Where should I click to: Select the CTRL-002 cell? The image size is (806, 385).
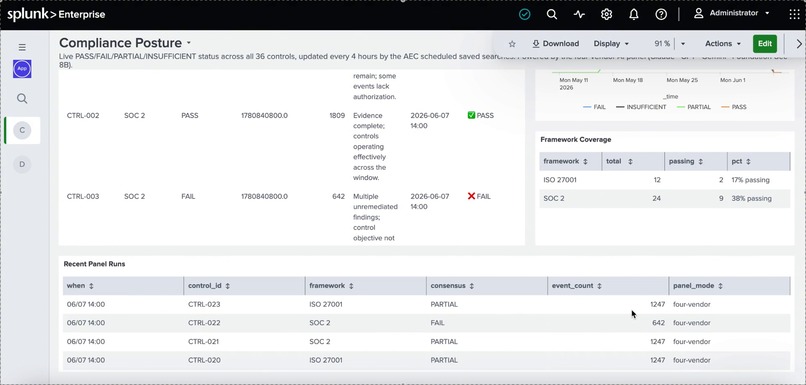click(83, 116)
